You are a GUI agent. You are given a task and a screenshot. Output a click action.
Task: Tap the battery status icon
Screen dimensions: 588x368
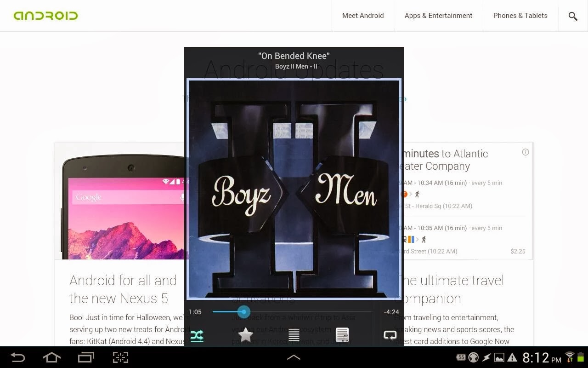[580, 357]
